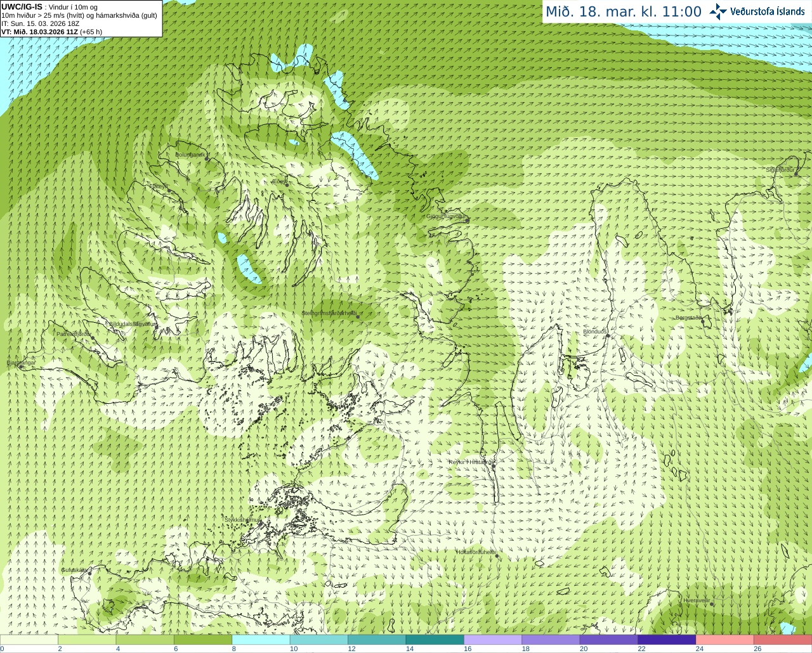
Task: Click the Bergstaðir station label
Action: (688, 318)
